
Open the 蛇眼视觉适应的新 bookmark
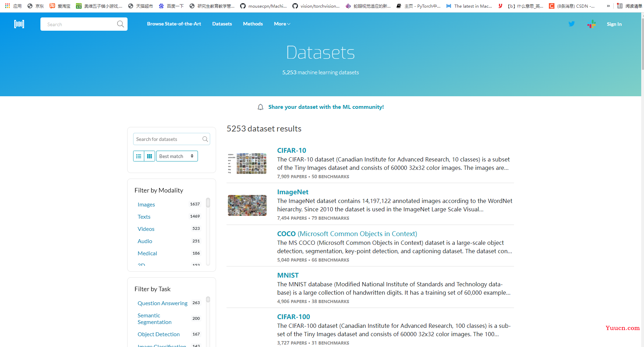click(368, 6)
